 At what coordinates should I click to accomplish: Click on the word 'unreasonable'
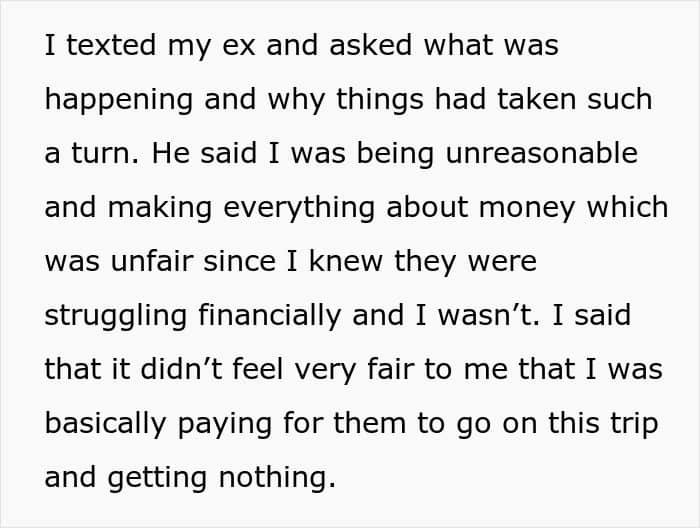pos(542,153)
